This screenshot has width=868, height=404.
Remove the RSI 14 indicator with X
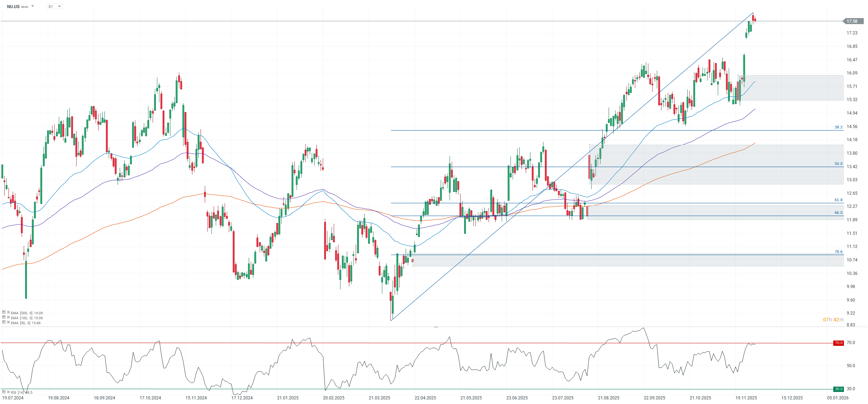pos(8,392)
